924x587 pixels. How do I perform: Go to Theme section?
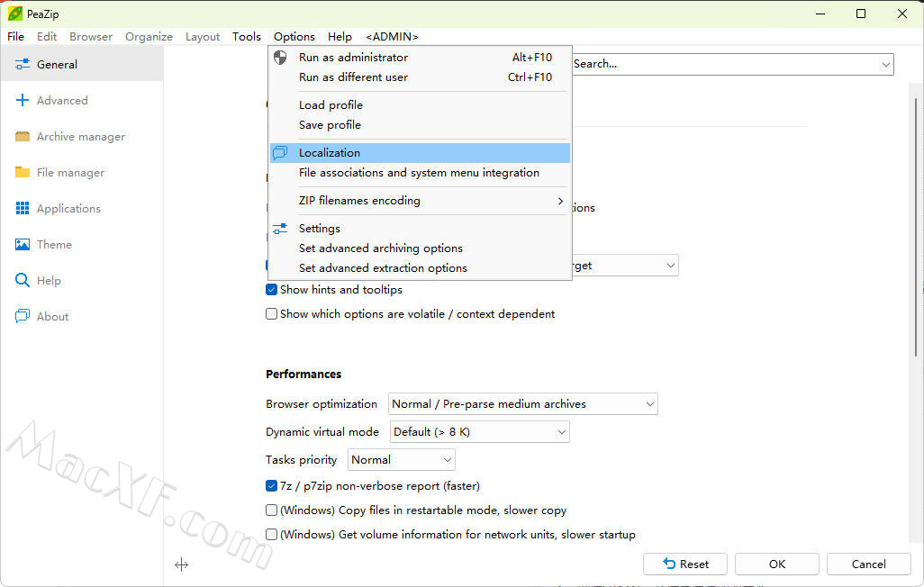82,244
